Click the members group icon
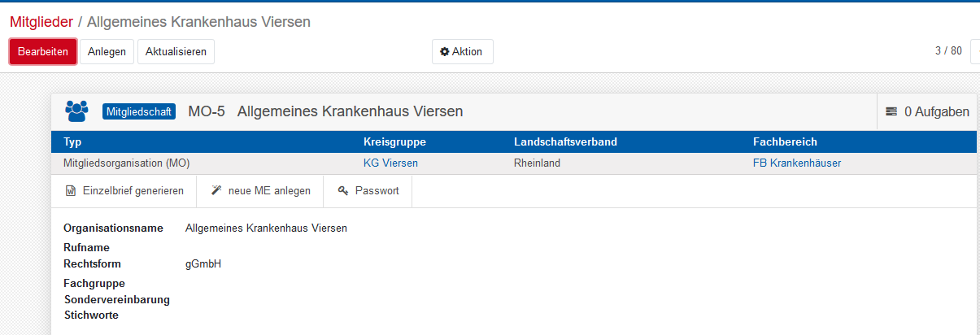This screenshot has width=980, height=335. [x=76, y=111]
